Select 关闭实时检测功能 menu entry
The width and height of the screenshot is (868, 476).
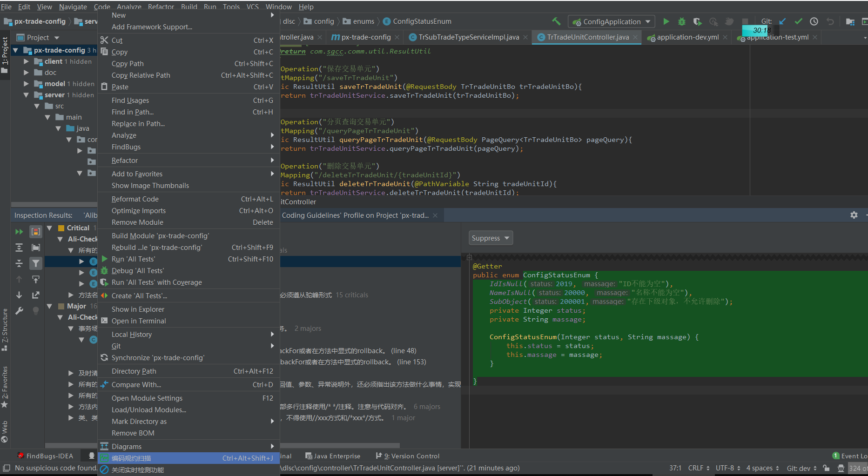188,470
